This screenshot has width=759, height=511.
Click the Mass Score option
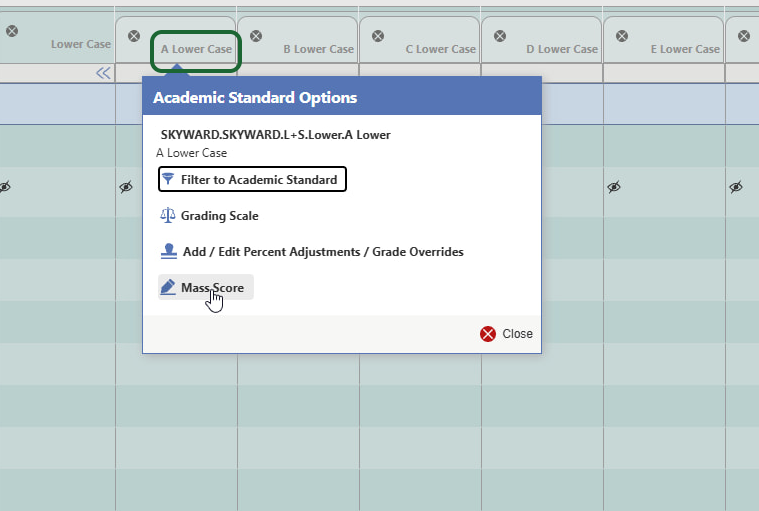point(206,287)
